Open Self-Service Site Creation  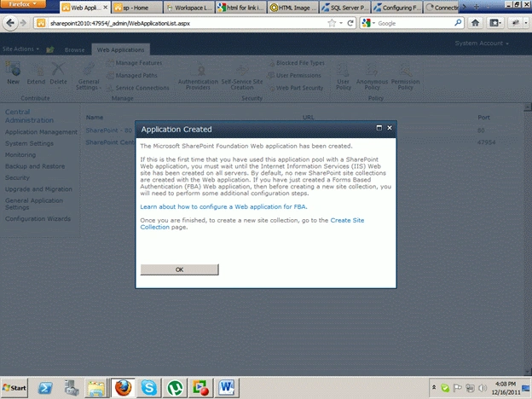pos(242,76)
